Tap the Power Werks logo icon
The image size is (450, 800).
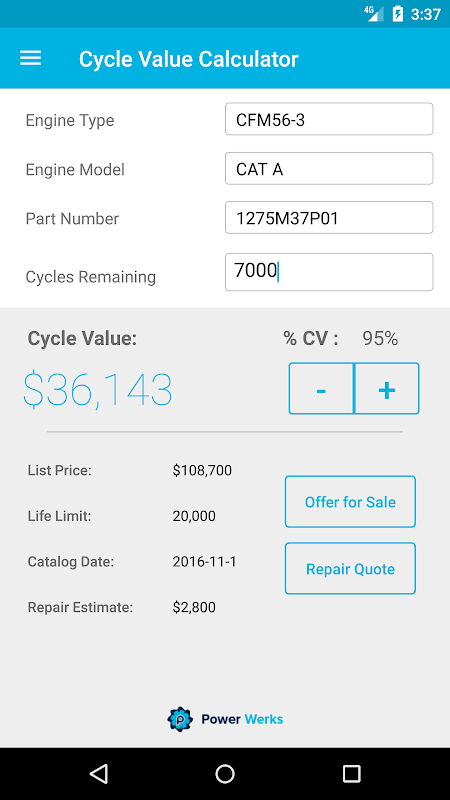coord(180,719)
